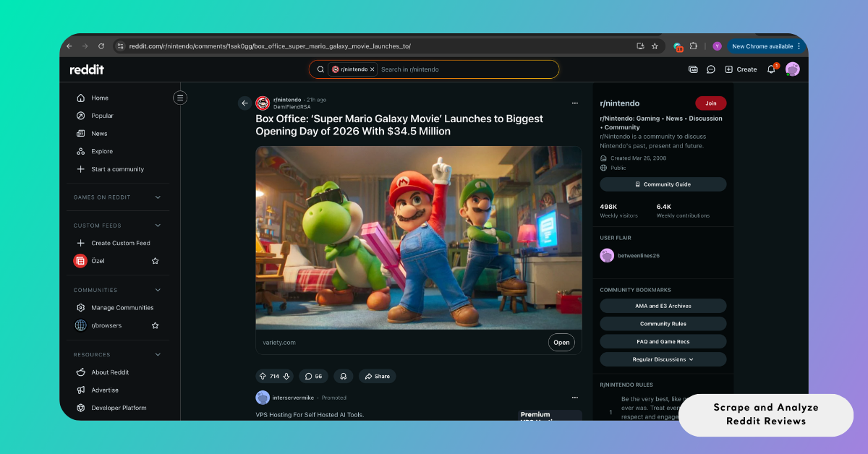Bookmark this page with star icon
Image resolution: width=868 pixels, height=454 pixels.
655,46
